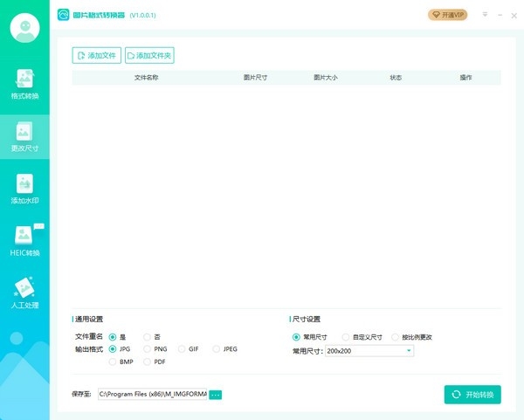Screen dimensions: 524x420
Task: Select 否 for file overwrite
Action: tap(147, 336)
